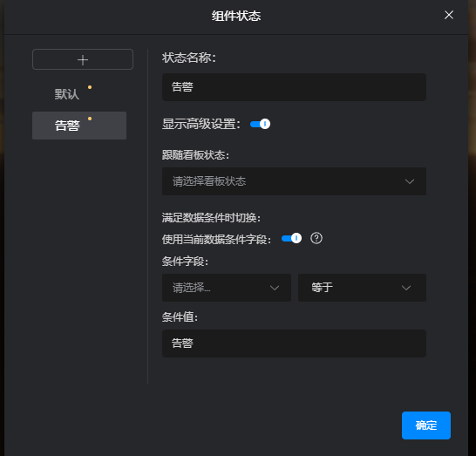This screenshot has width=476, height=456.
Task: Click the orange dot beside 默认
Action: click(x=90, y=87)
